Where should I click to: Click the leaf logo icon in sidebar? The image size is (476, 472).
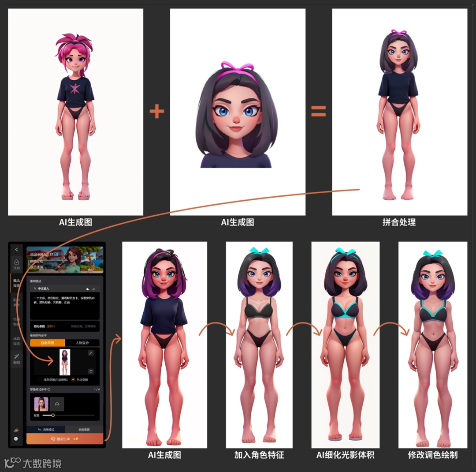[x=16, y=430]
